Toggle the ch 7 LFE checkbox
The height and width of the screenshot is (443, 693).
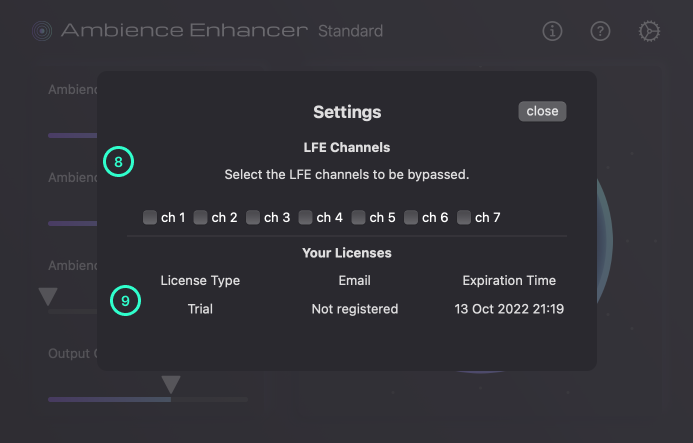[464, 217]
